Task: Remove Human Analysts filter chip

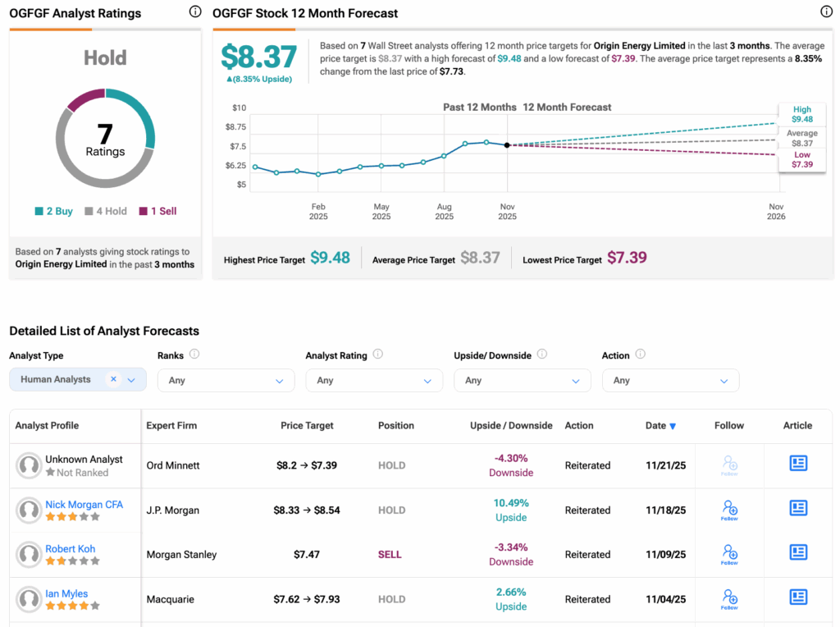Action: (113, 379)
